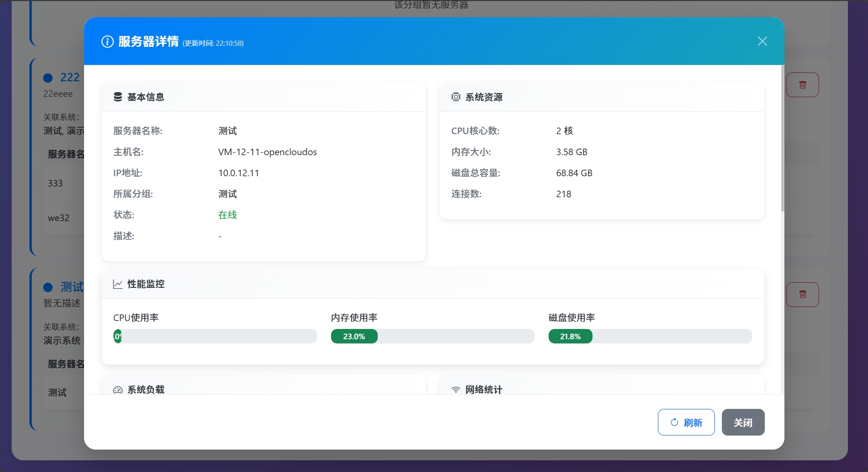The width and height of the screenshot is (868, 472).
Task: Click the memory size 3.58 GB
Action: click(x=572, y=152)
